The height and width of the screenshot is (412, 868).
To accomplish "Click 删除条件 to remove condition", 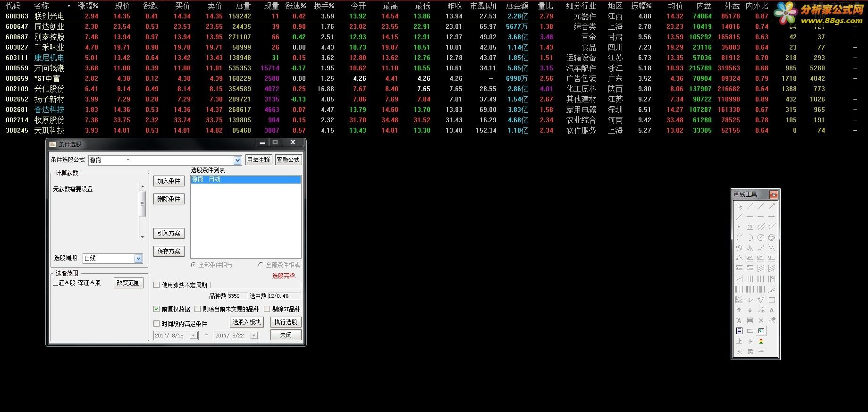I will (169, 199).
